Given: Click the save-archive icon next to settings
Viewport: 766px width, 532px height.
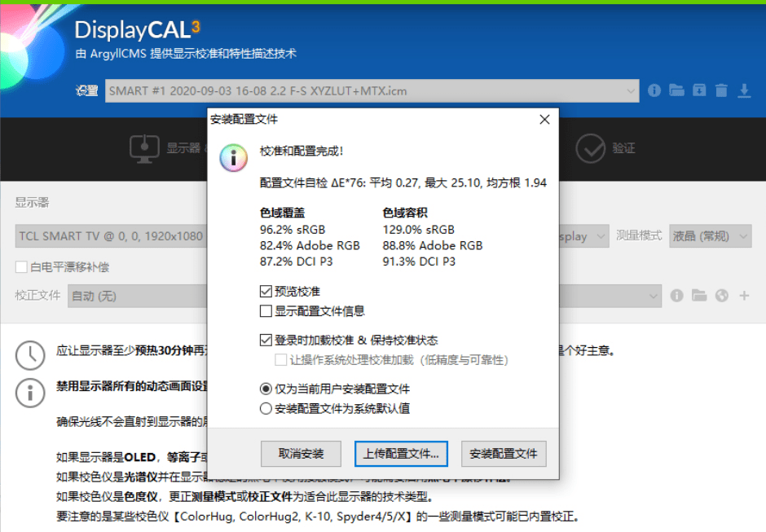Looking at the screenshot, I should tap(699, 90).
